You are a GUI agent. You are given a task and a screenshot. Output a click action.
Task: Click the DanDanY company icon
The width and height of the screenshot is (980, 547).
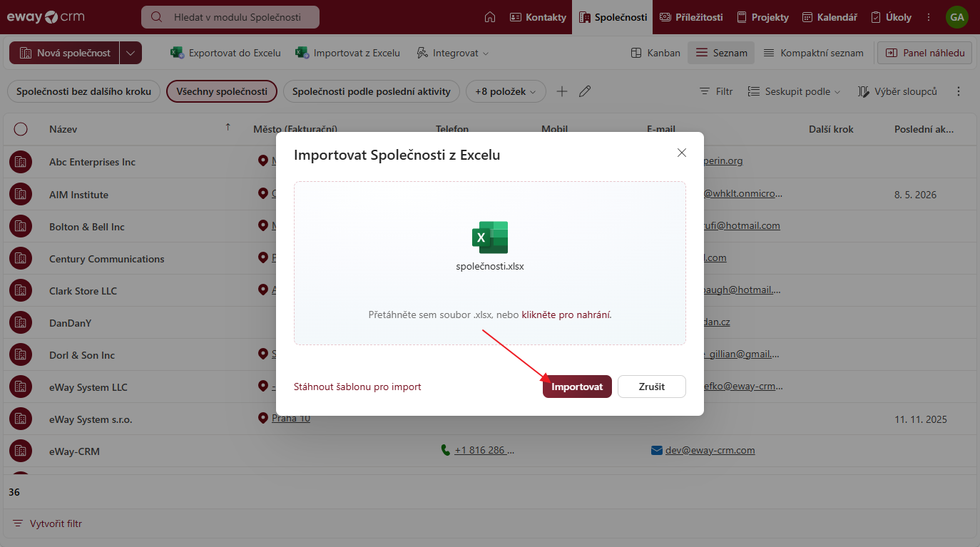[21, 322]
